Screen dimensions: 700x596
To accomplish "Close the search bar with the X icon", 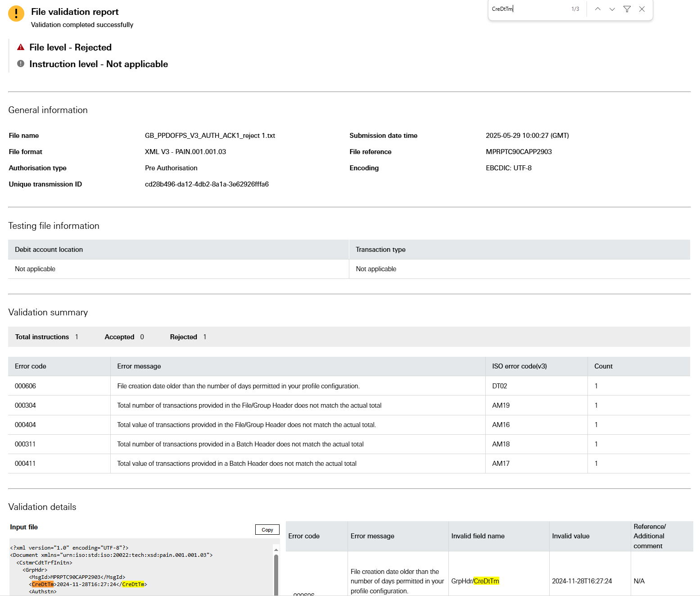I will (x=641, y=9).
